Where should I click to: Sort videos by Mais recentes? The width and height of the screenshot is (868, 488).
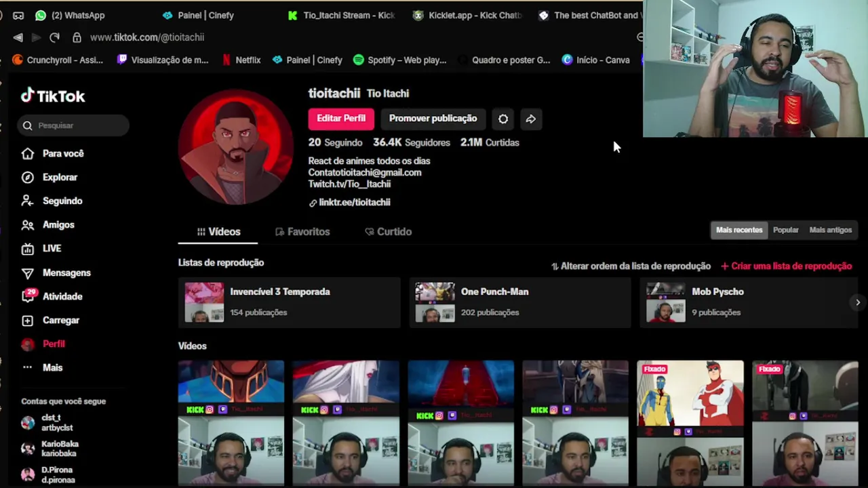pyautogui.click(x=739, y=230)
